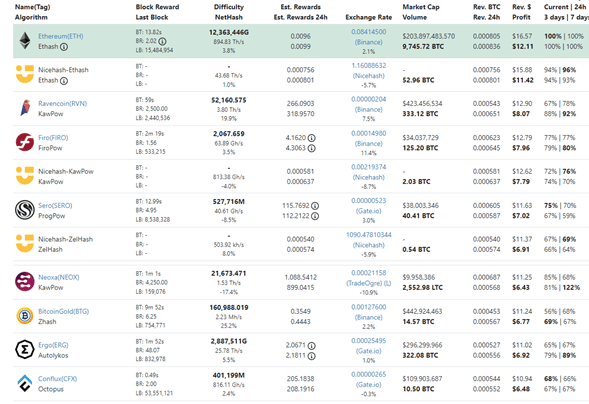Click the Neoxa purple logo
Image resolution: width=589 pixels, height=404 pixels.
click(25, 282)
